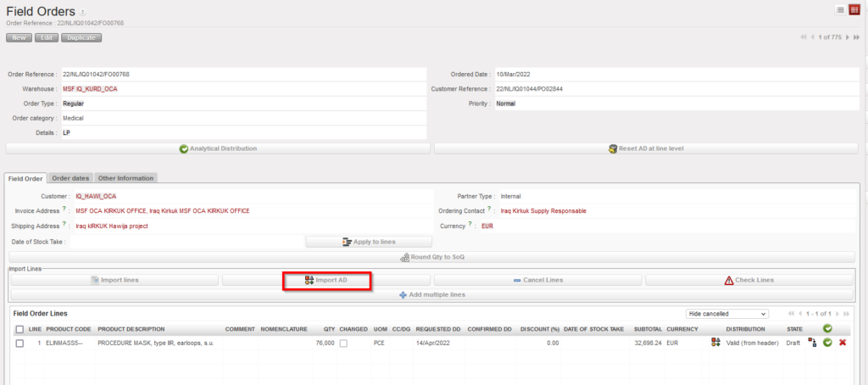Screen dimensions: 868x385
Task: Click green check icon in table header
Action: 827,329
